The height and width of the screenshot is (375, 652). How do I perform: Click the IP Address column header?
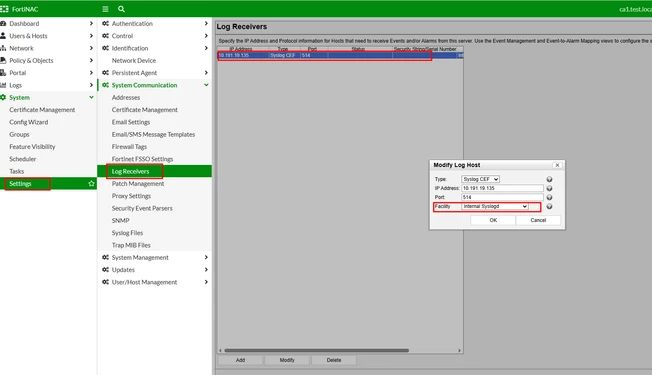coord(241,49)
